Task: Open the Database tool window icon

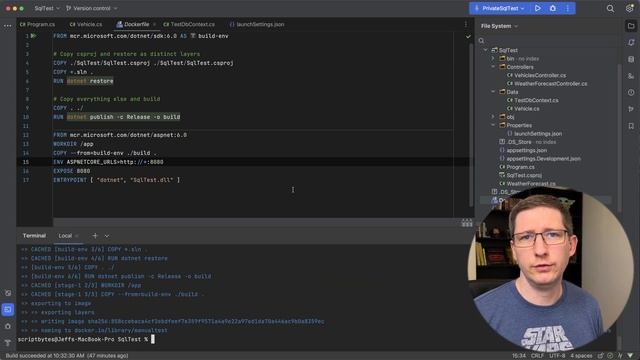Action: (631, 59)
